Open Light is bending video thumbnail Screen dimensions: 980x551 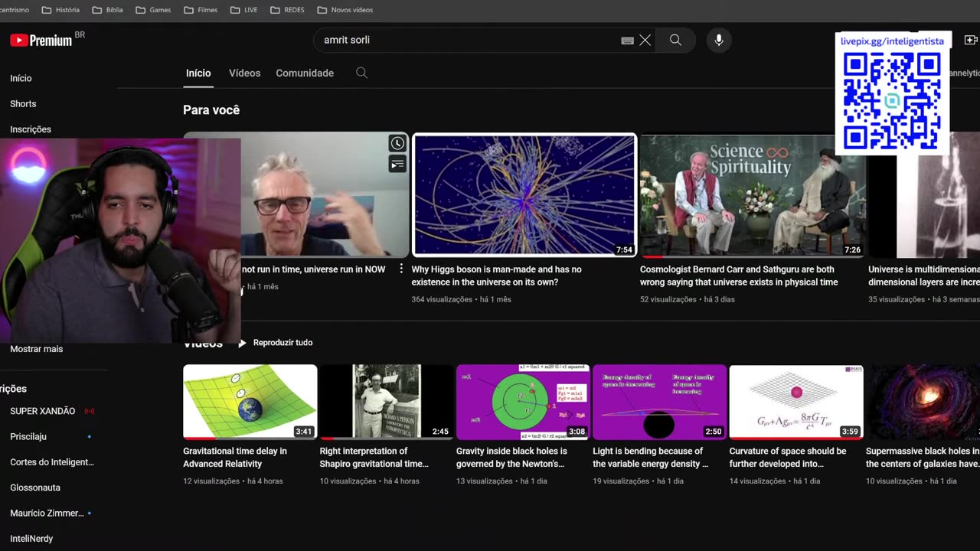(659, 402)
